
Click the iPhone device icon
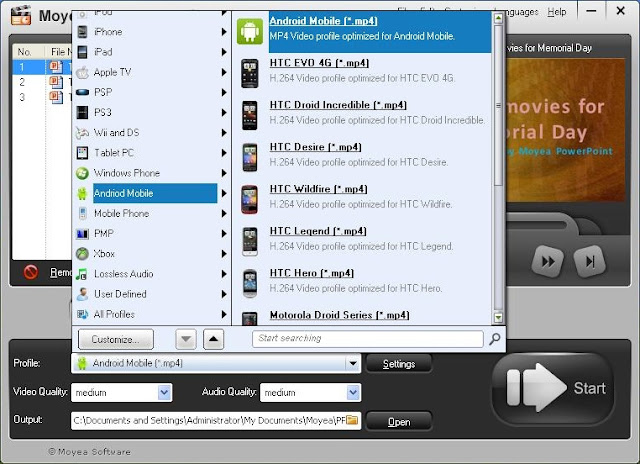(x=82, y=32)
